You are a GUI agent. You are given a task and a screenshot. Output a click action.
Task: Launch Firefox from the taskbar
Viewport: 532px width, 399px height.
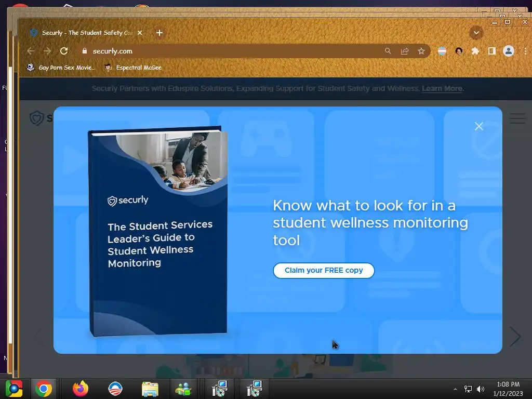[81, 389]
